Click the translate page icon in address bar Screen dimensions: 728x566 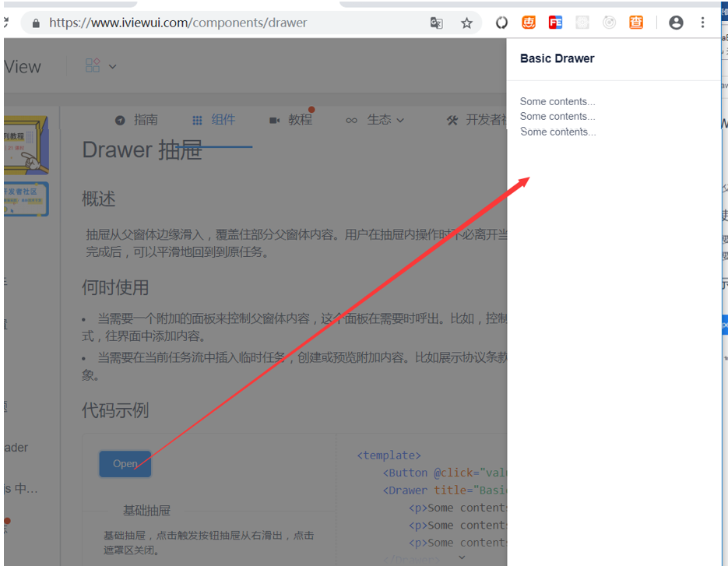click(436, 23)
